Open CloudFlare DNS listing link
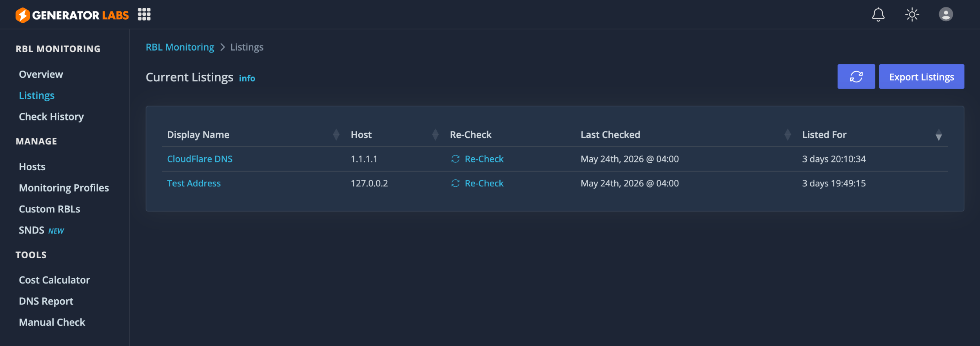Image resolution: width=980 pixels, height=346 pixels. coord(200,159)
